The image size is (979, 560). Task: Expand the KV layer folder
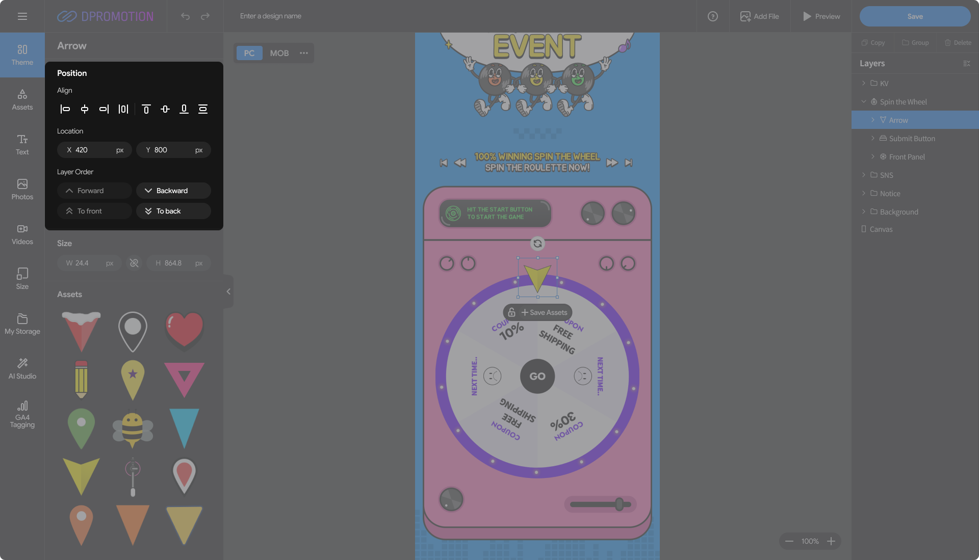point(863,83)
